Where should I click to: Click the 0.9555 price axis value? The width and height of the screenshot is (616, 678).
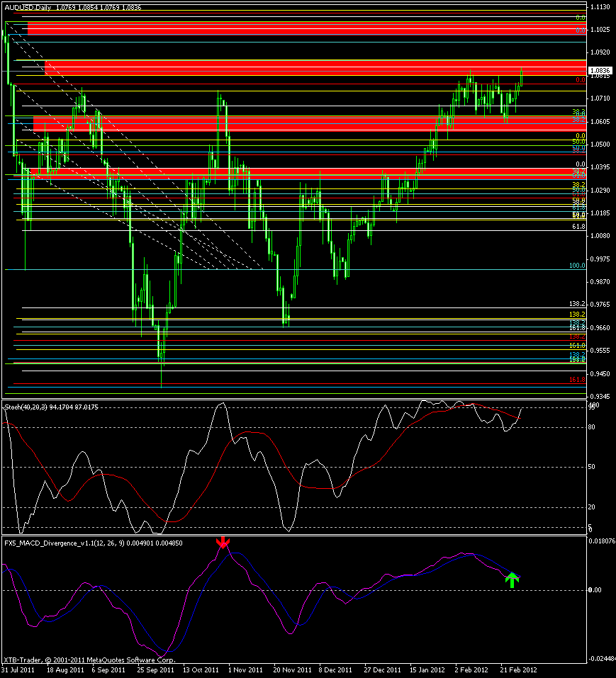point(600,351)
